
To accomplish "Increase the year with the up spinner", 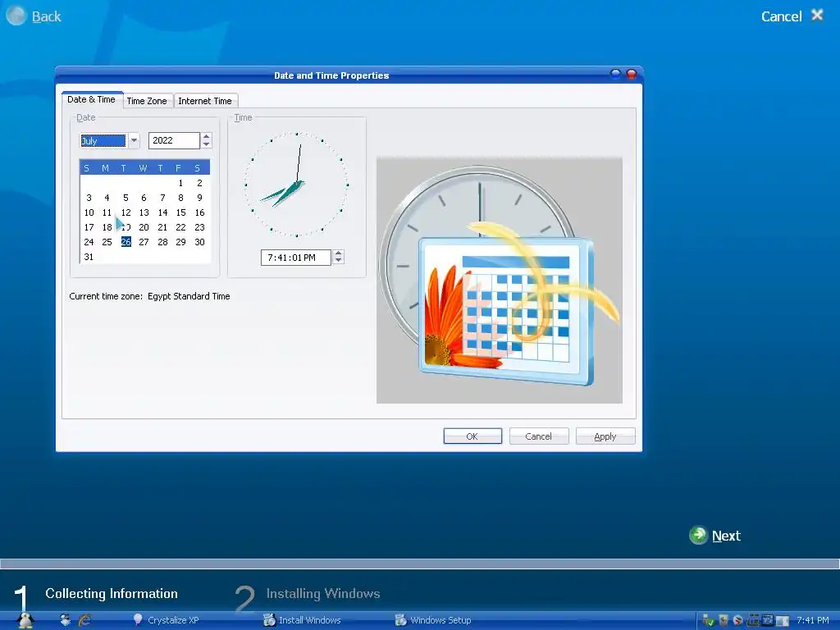I will [x=206, y=137].
